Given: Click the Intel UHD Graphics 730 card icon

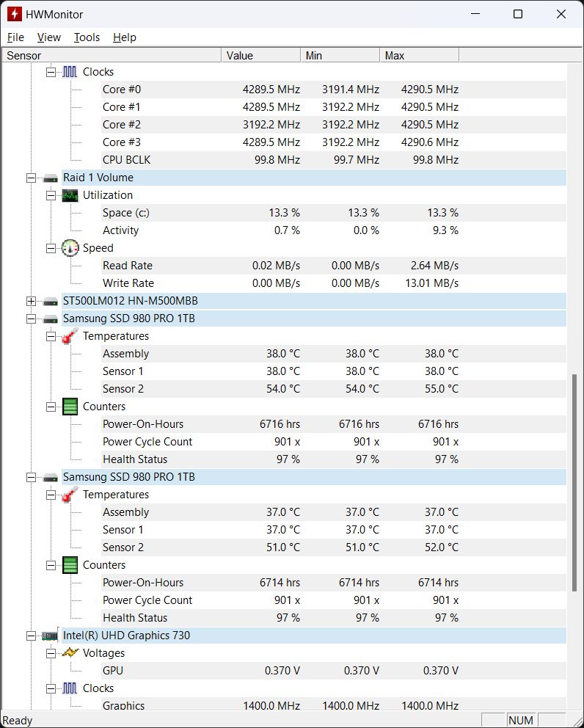Looking at the screenshot, I should pos(50,636).
